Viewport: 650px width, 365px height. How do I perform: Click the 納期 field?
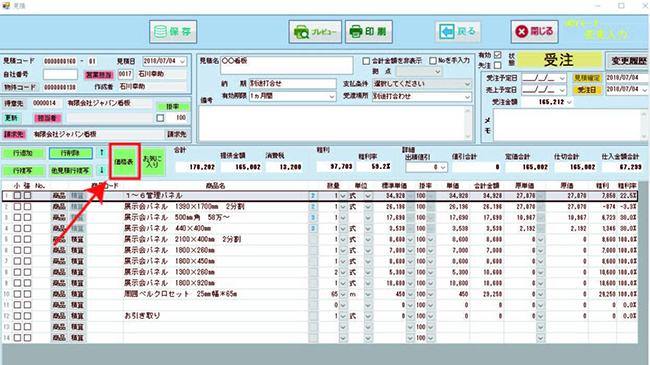click(x=293, y=83)
